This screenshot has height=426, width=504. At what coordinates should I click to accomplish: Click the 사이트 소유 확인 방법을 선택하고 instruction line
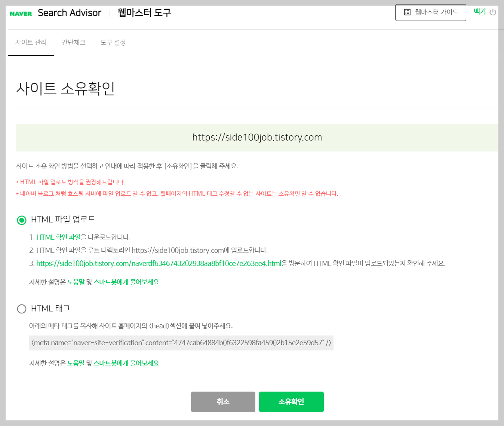click(127, 166)
